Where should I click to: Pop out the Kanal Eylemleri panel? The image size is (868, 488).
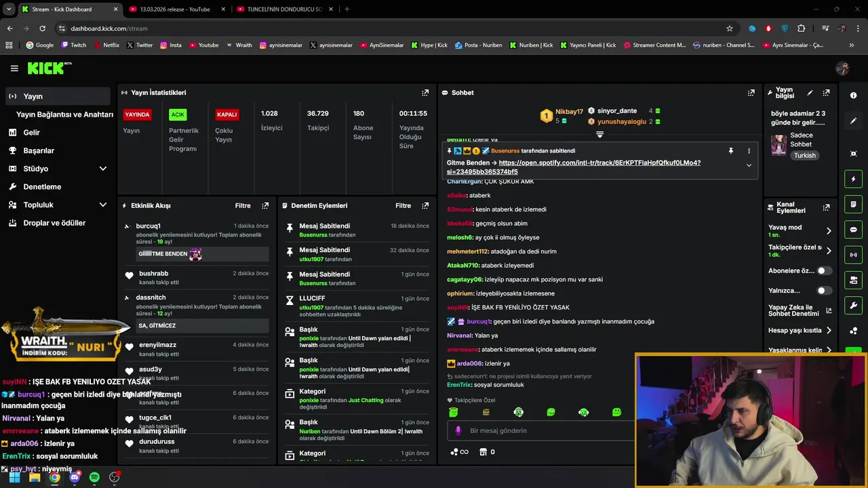pyautogui.click(x=826, y=207)
